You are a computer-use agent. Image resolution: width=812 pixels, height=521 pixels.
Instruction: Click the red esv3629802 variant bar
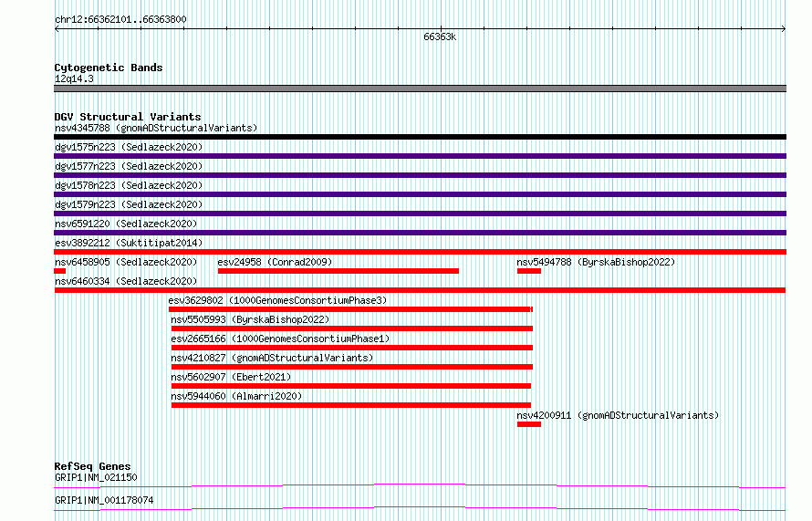(350, 309)
